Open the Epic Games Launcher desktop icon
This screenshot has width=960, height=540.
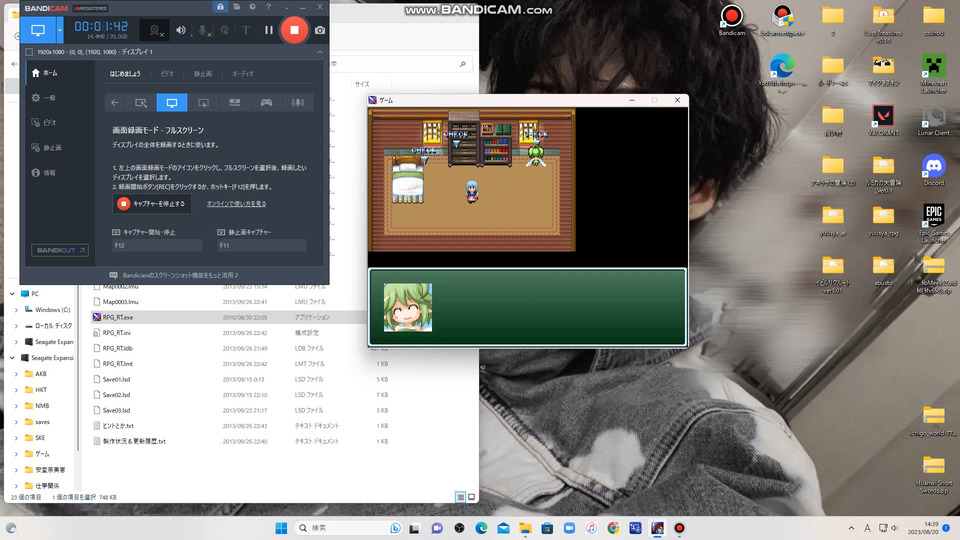[x=933, y=223]
